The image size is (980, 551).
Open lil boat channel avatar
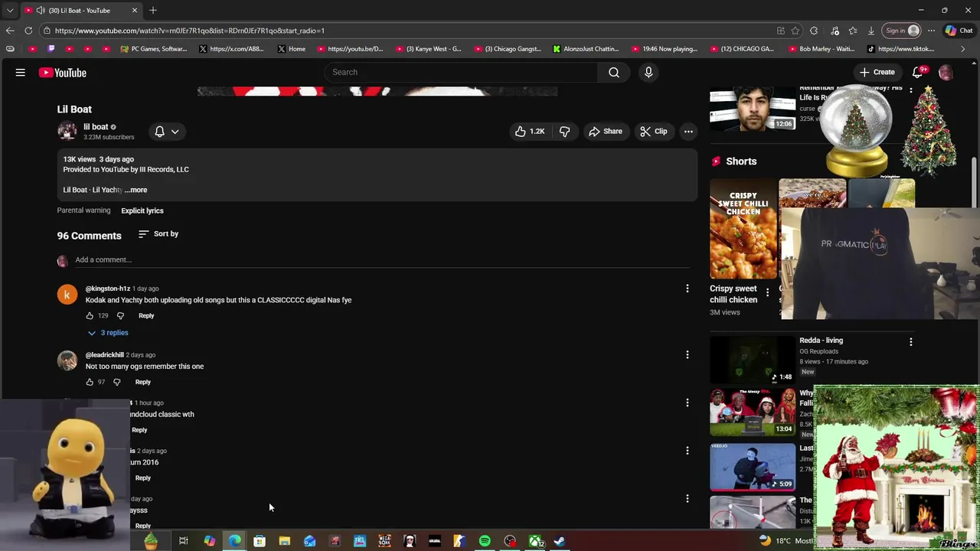(67, 131)
